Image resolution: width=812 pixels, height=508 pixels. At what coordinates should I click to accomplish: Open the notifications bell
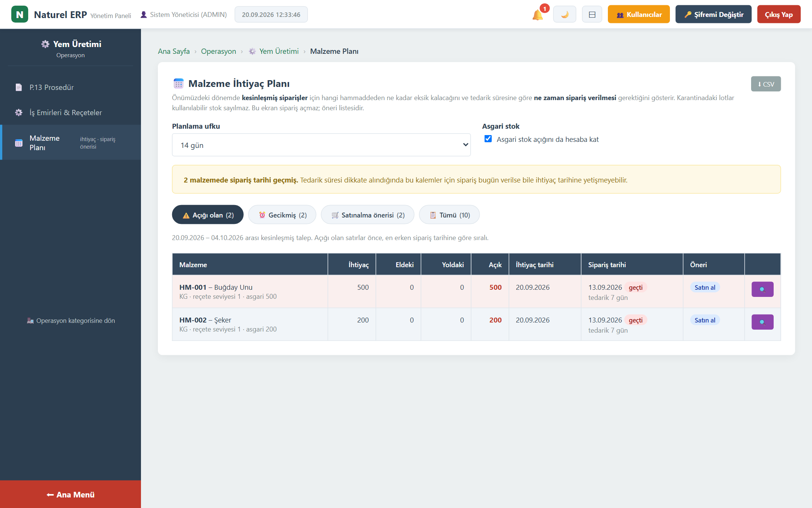pyautogui.click(x=538, y=15)
